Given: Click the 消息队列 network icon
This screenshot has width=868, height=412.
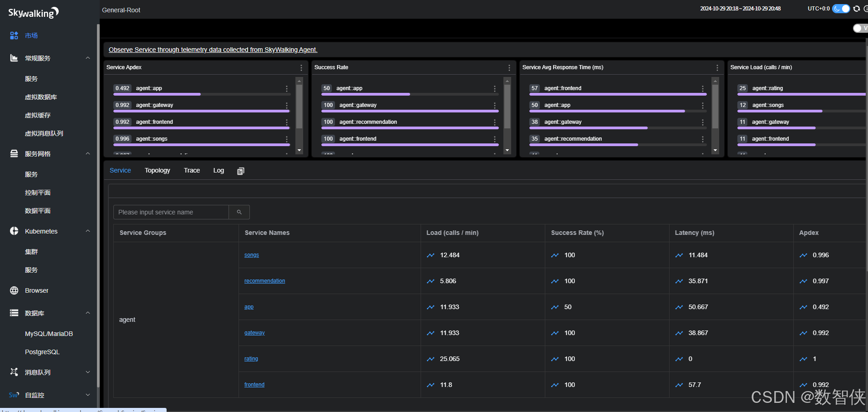Looking at the screenshot, I should pyautogui.click(x=14, y=372).
